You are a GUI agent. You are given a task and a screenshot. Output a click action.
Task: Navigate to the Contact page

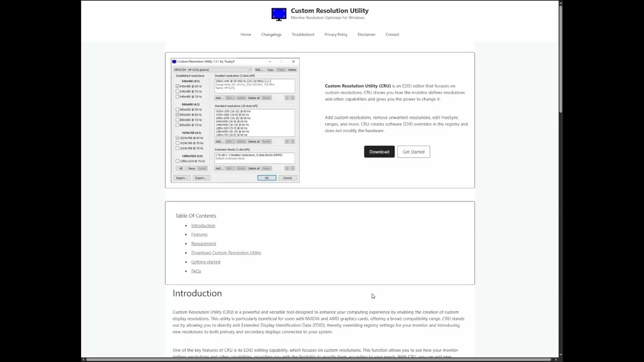(x=392, y=34)
